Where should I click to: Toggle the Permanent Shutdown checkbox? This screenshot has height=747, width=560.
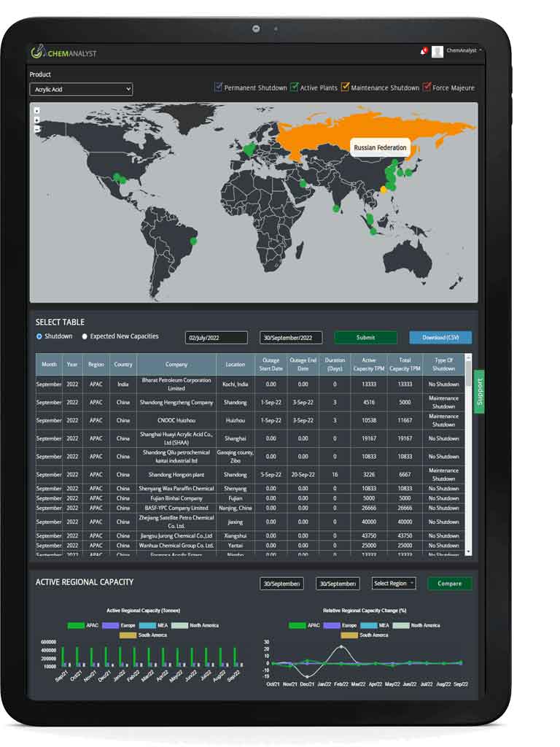(x=218, y=88)
